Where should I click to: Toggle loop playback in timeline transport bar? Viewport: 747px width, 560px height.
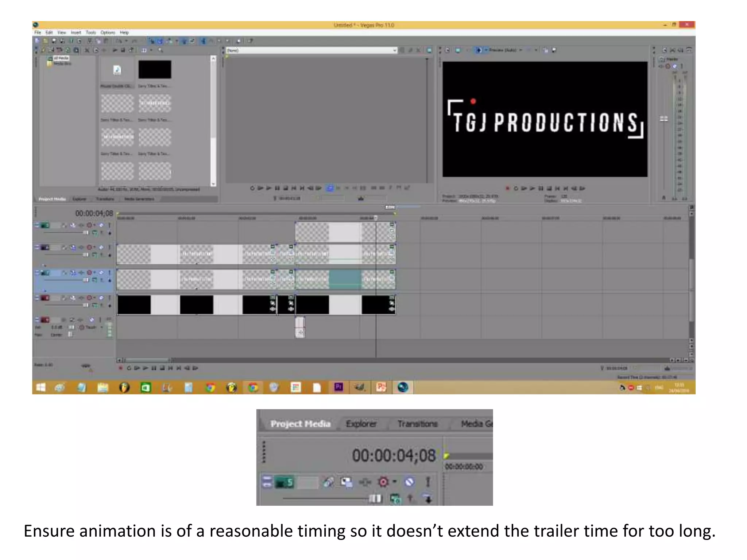[x=128, y=368]
